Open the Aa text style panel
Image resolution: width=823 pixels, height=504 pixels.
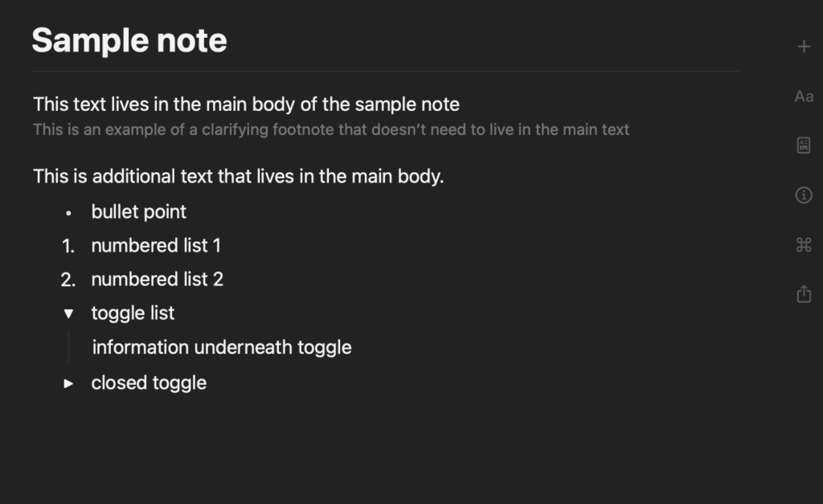tap(803, 96)
